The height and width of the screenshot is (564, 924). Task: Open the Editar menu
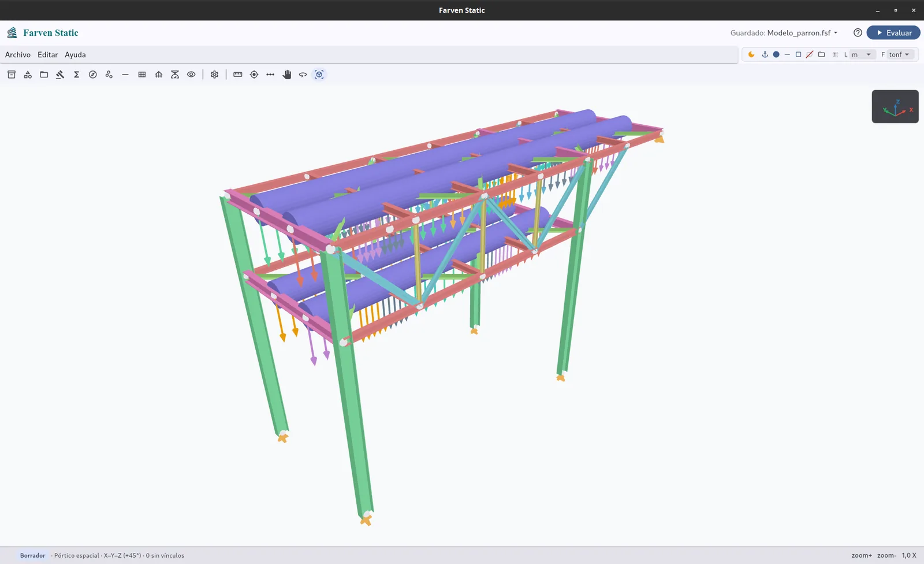coord(47,54)
